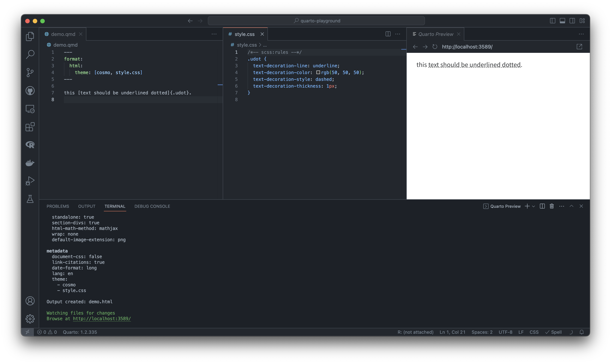Select the TERMINAL panel tab
Screen dimensions: 611x364
pyautogui.click(x=115, y=206)
